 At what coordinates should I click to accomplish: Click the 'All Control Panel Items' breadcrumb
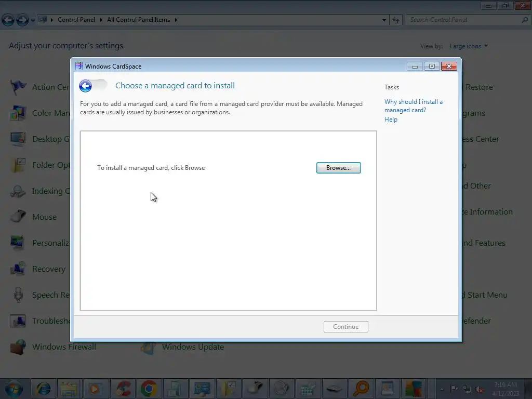[138, 20]
